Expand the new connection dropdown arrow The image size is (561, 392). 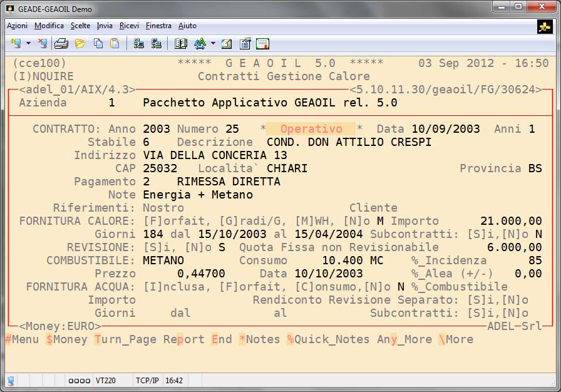pyautogui.click(x=28, y=44)
